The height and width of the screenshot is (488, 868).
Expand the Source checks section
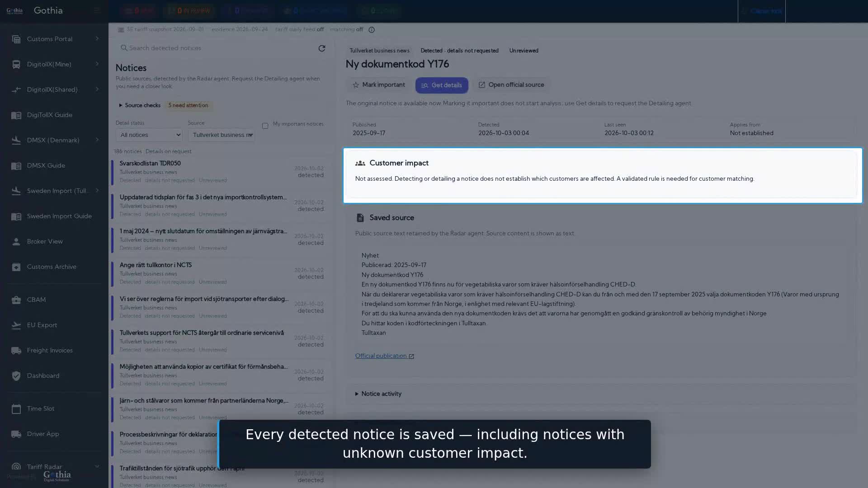tap(140, 105)
